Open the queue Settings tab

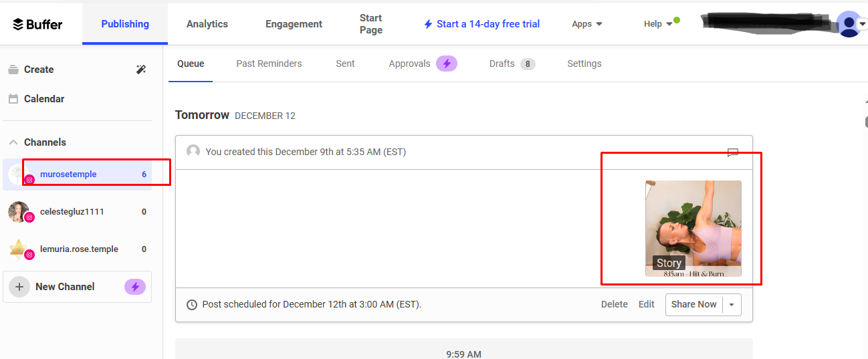point(584,64)
